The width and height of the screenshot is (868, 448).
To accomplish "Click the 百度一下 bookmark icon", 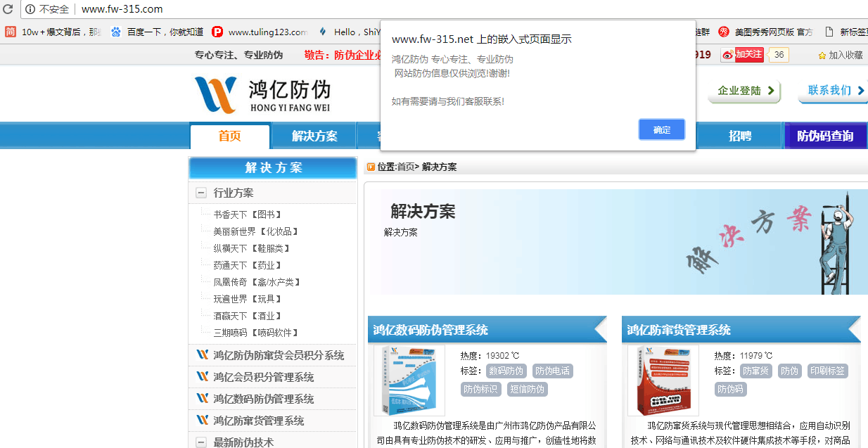I will click(x=115, y=32).
